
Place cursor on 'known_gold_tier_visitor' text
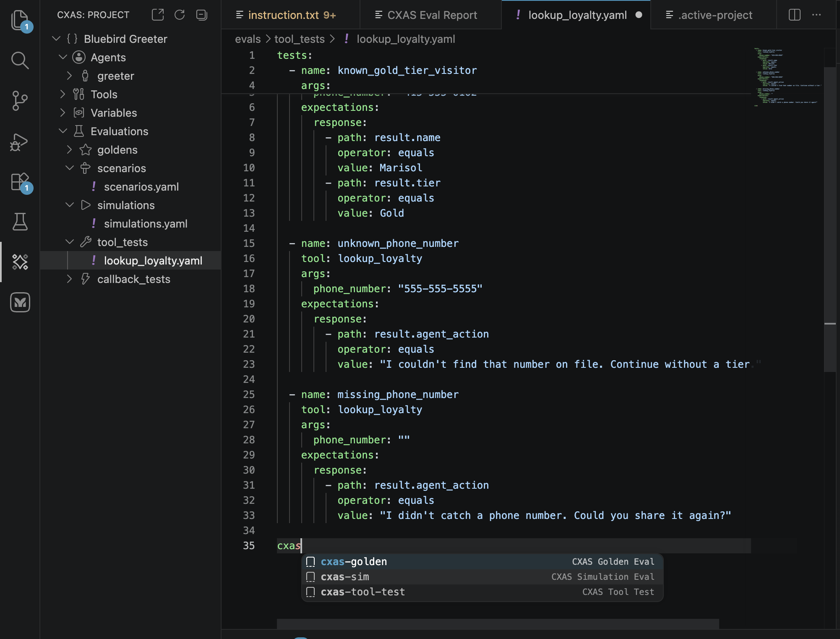[407, 71]
